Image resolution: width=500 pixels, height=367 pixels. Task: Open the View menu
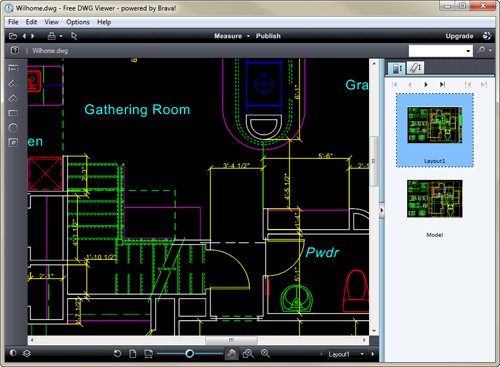51,22
